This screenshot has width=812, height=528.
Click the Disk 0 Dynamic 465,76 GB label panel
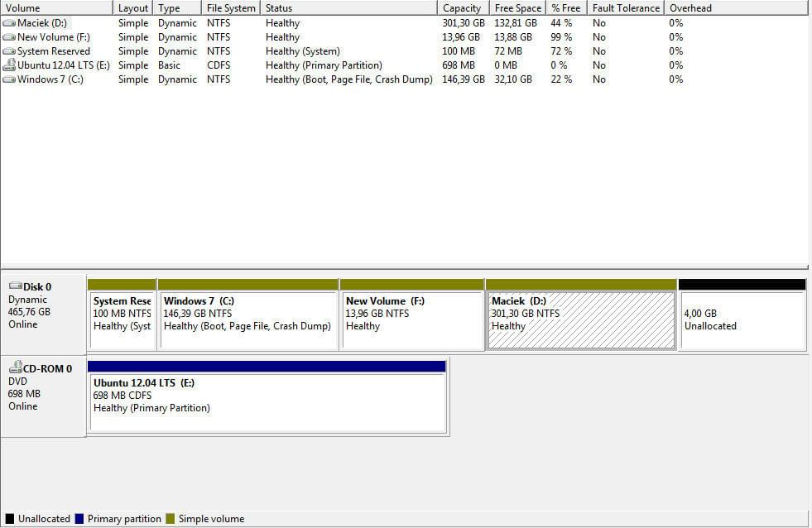click(x=44, y=314)
